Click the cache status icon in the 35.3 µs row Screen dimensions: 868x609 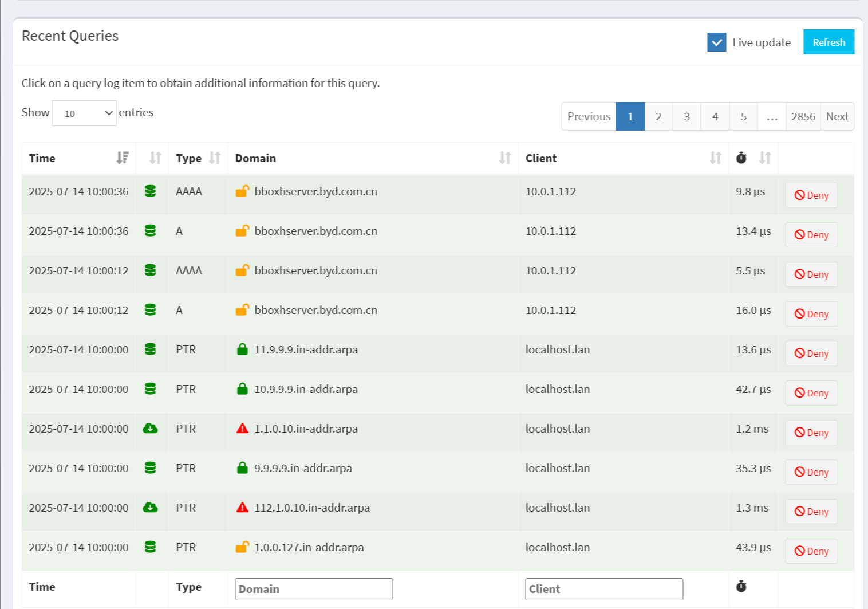coord(150,467)
